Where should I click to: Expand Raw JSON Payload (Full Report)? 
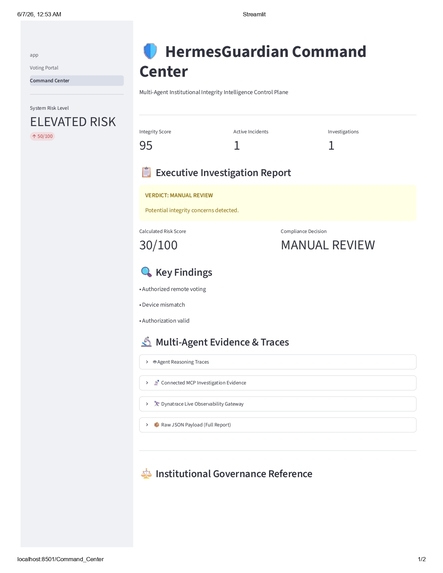277,425
